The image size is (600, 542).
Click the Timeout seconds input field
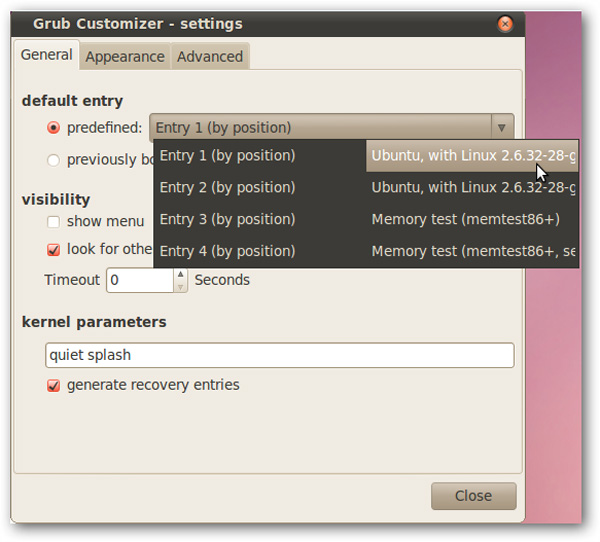[x=139, y=280]
